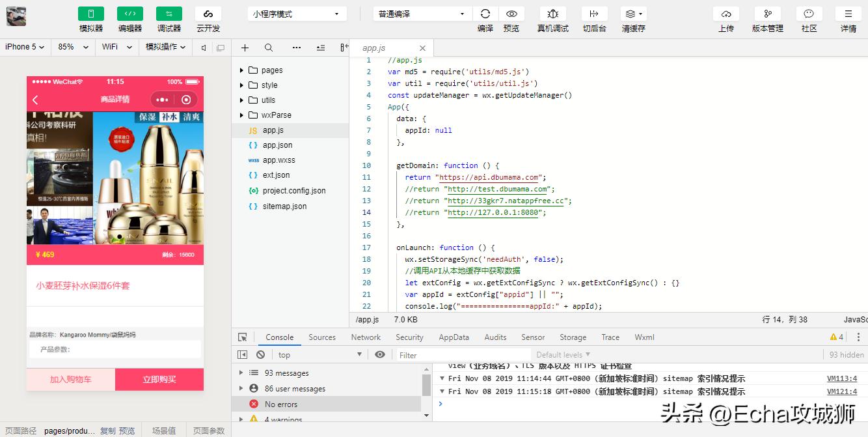Open real device debugging (真机调试)

click(x=552, y=14)
